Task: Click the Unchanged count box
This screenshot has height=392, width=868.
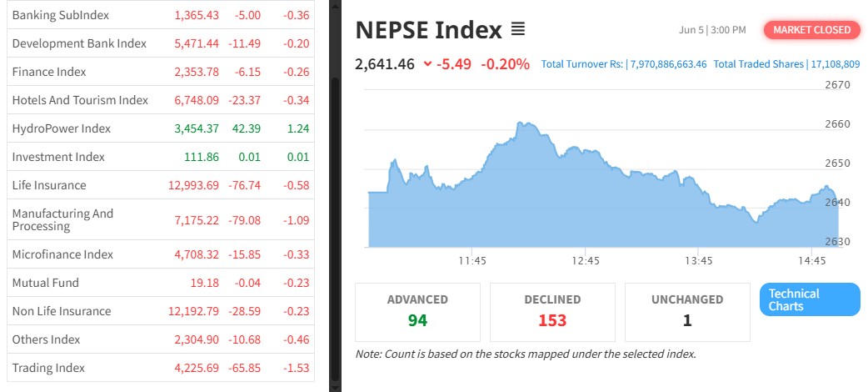Action: click(x=687, y=311)
